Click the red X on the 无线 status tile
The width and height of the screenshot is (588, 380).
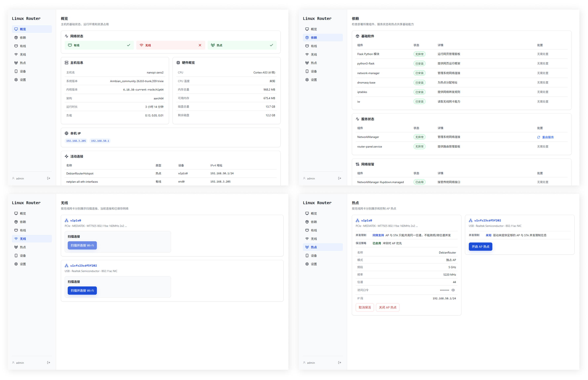click(200, 45)
